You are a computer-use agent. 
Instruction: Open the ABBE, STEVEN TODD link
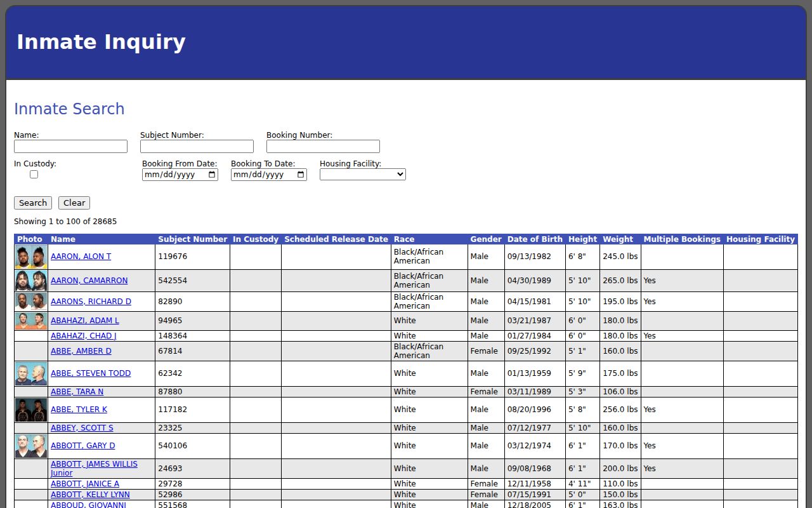pos(91,373)
